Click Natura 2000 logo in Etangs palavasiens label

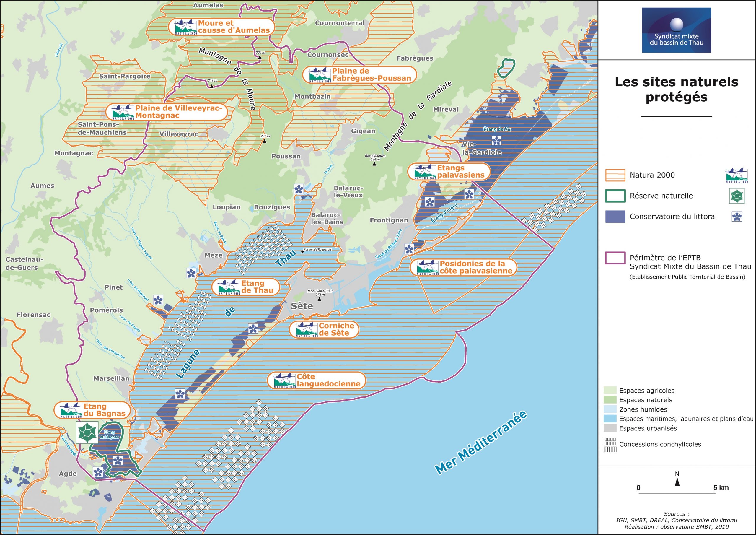(425, 172)
